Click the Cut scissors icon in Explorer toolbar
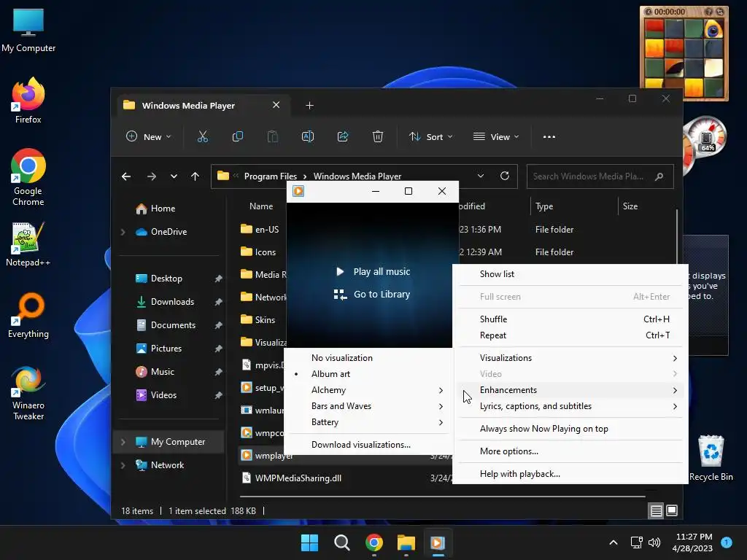 (x=203, y=136)
